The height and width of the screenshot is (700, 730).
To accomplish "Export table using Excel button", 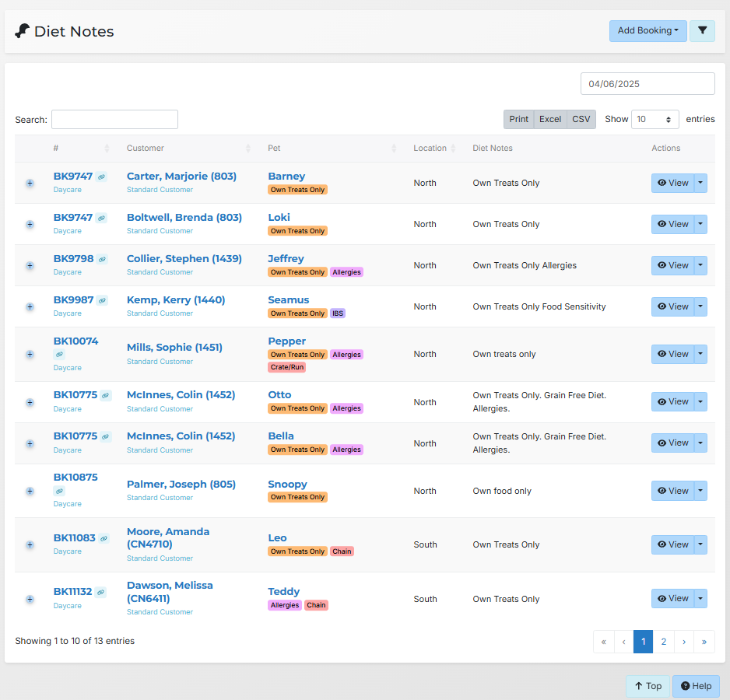I will [x=550, y=120].
